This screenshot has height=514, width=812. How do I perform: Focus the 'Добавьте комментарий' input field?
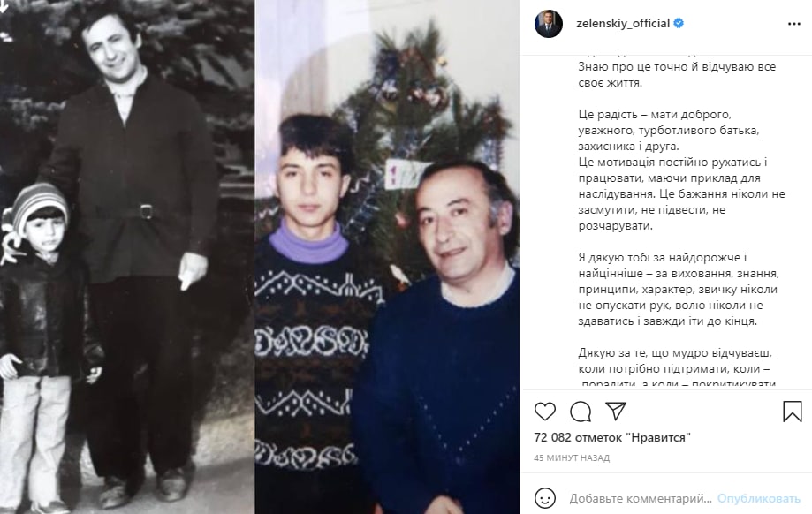pyautogui.click(x=641, y=498)
